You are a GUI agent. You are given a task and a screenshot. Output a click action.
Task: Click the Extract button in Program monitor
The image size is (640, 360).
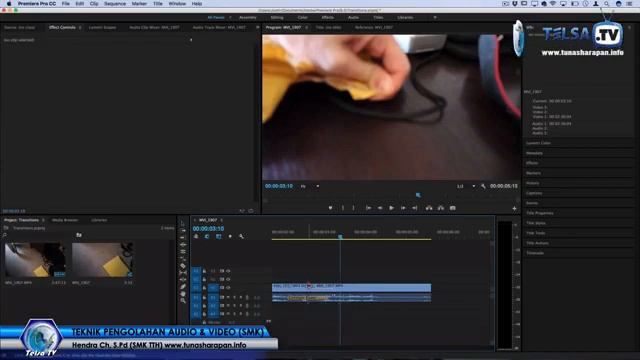point(441,208)
